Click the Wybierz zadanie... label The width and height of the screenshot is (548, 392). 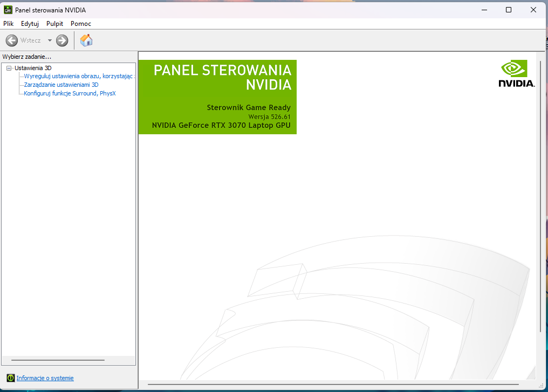click(x=27, y=57)
